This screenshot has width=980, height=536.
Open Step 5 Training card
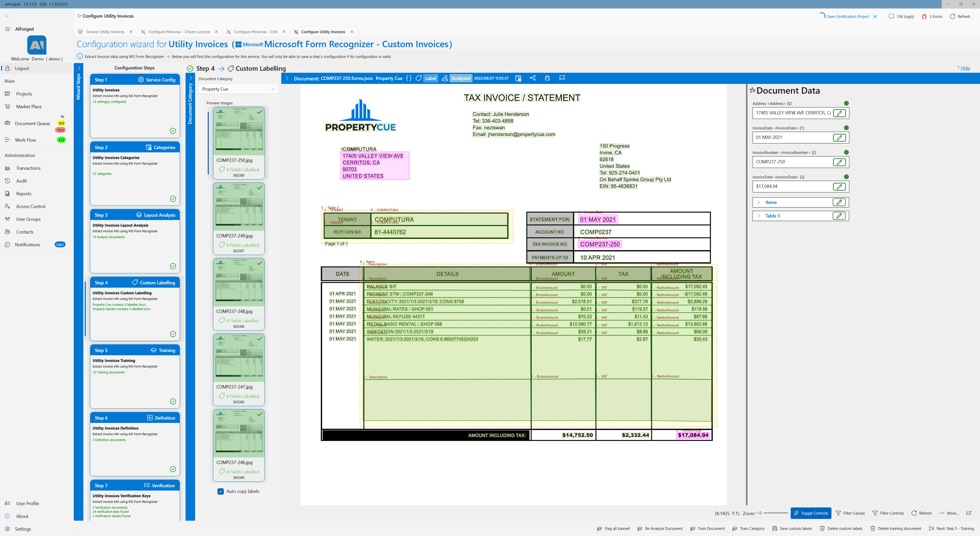(135, 376)
